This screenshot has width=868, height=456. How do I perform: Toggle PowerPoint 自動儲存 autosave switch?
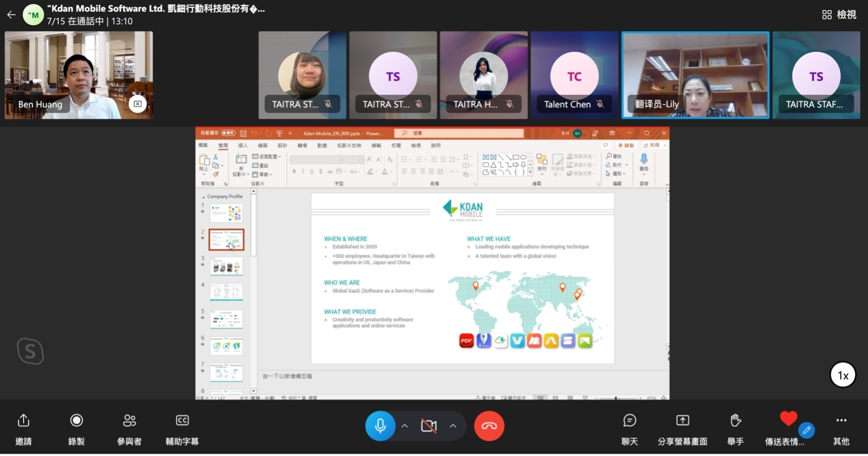click(228, 133)
